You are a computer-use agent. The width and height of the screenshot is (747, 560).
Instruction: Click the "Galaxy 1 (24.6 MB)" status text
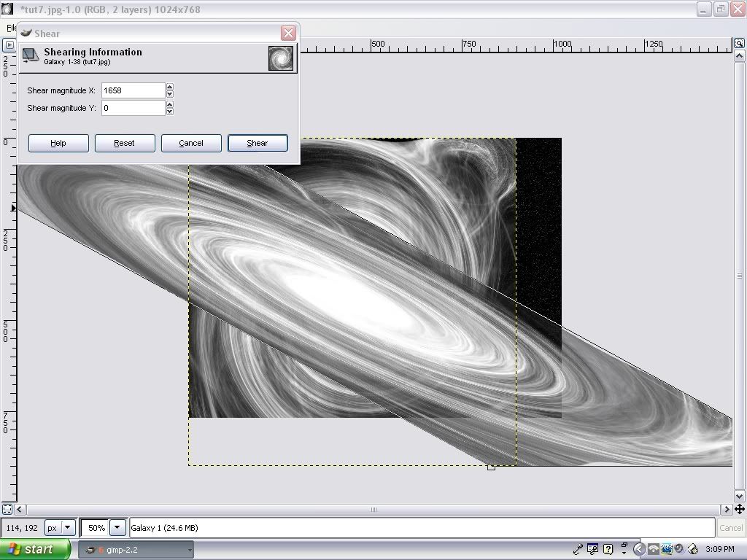click(164, 528)
